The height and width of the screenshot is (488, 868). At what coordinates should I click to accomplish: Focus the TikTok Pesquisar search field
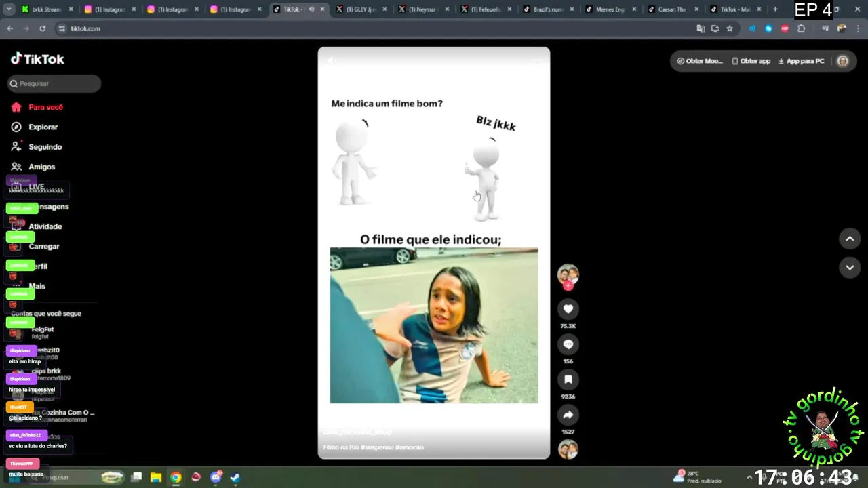54,83
